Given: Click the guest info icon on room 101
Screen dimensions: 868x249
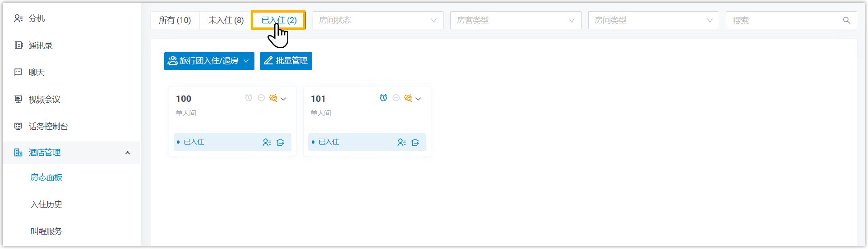Looking at the screenshot, I should 402,142.
